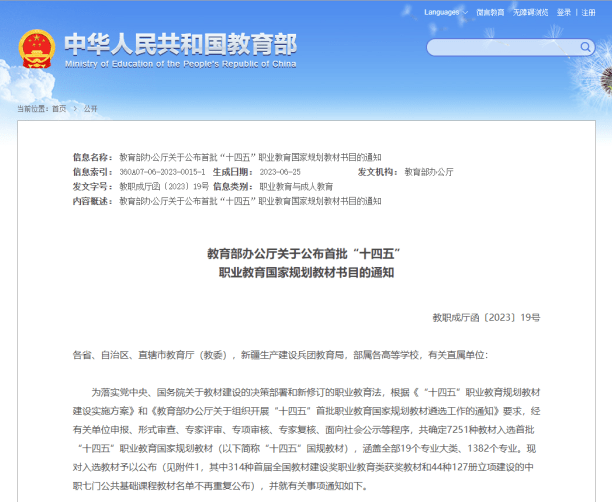Click the right-aligned document number 教职成厅函〔2023〕19号
This screenshot has width=612, height=502.
[486, 317]
